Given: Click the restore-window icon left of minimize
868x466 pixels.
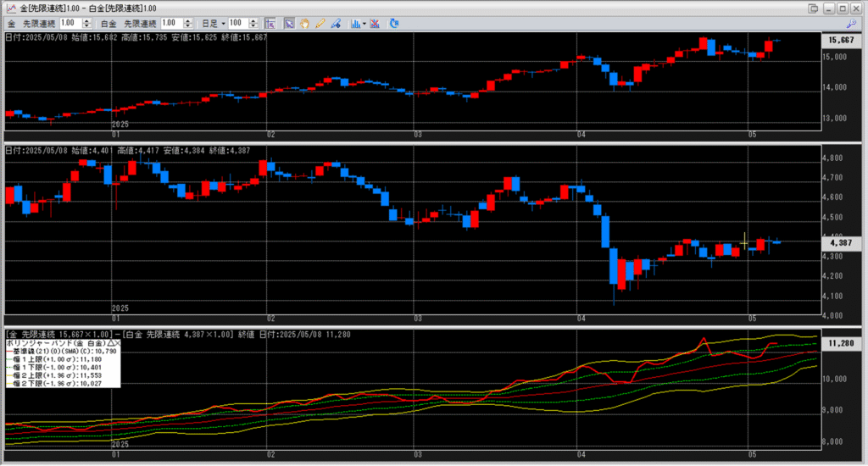Looking at the screenshot, I should click(x=813, y=8).
